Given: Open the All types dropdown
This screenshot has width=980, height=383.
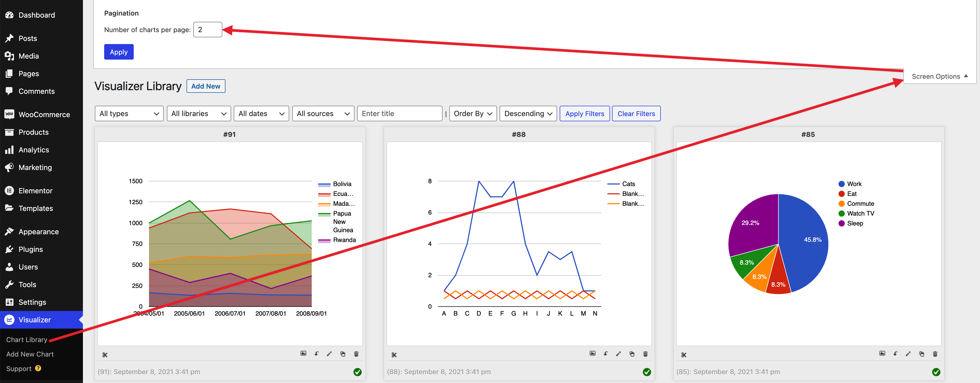Looking at the screenshot, I should [x=129, y=113].
